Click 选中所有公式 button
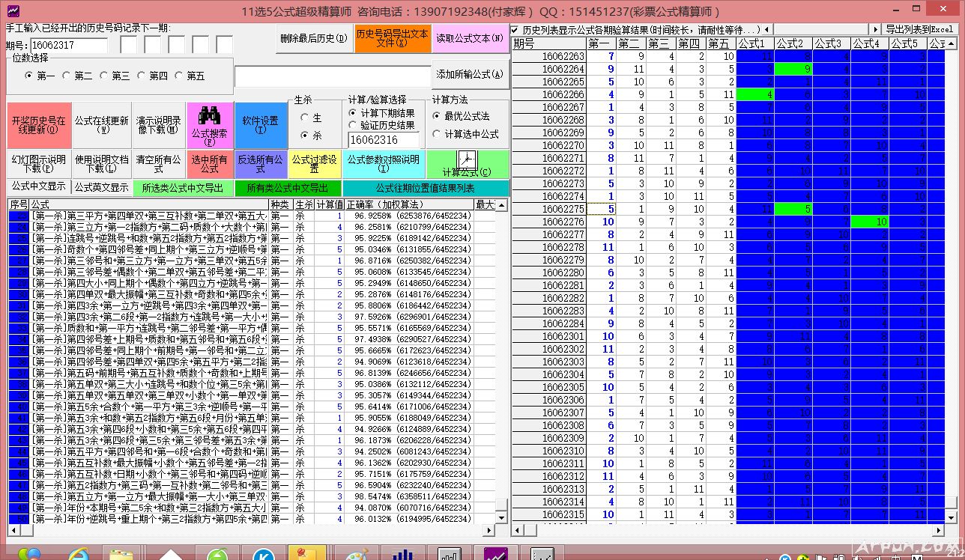The image size is (965, 560). pos(210,164)
